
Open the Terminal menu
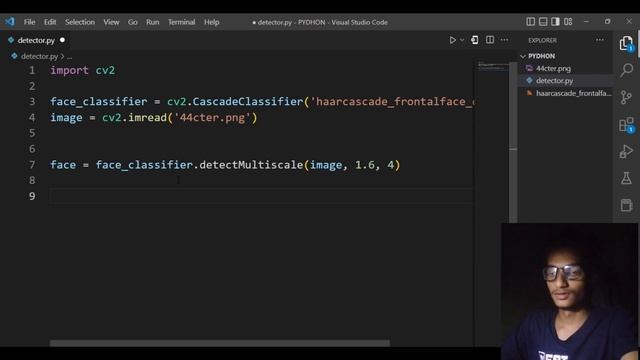tap(181, 22)
